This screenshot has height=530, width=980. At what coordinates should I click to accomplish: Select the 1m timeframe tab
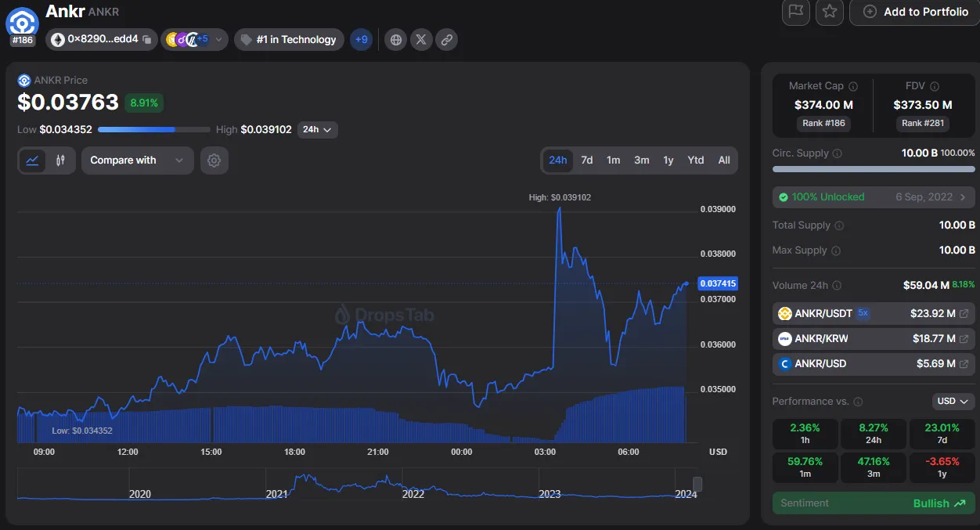[614, 160]
